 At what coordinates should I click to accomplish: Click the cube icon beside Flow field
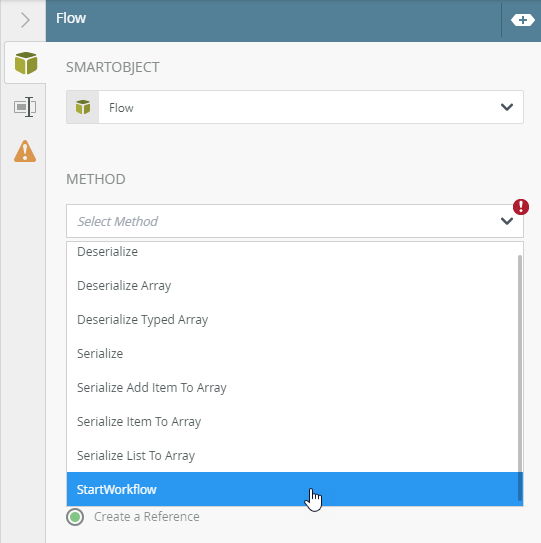(x=83, y=107)
